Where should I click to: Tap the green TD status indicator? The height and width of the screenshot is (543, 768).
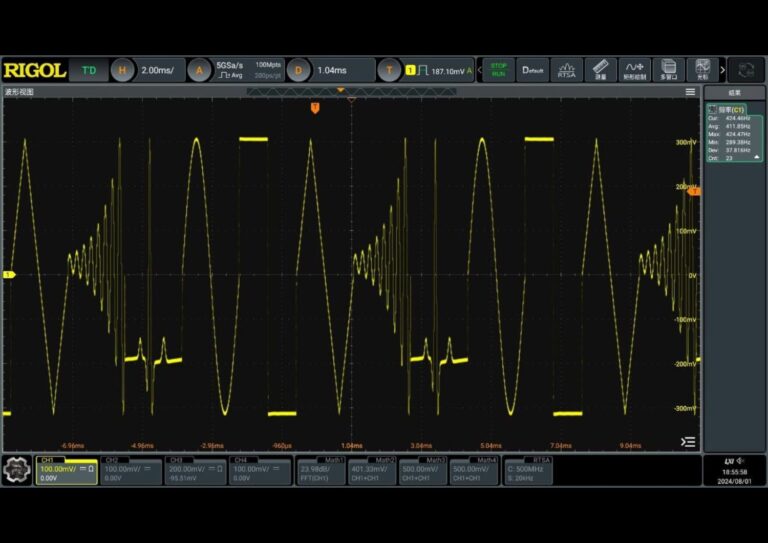click(x=89, y=71)
